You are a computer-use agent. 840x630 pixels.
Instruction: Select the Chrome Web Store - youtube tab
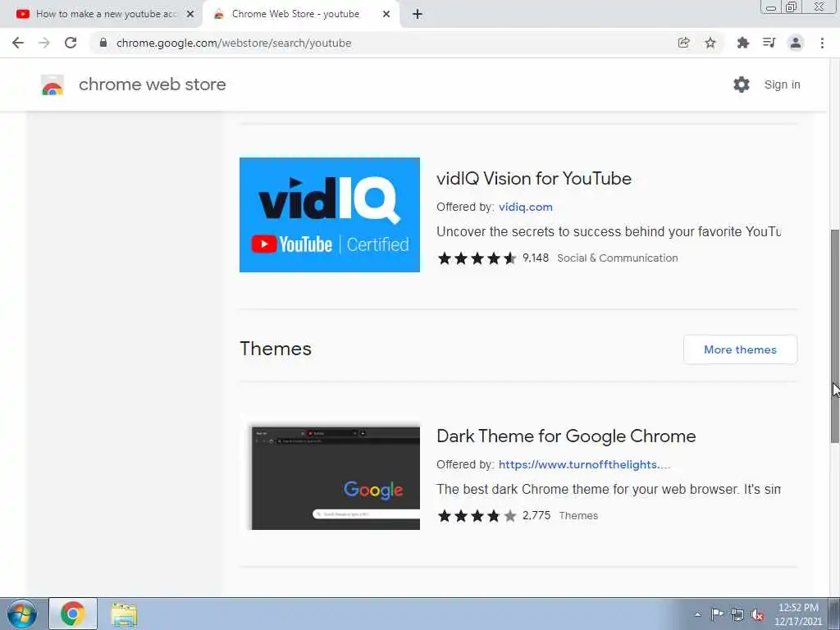point(302,14)
